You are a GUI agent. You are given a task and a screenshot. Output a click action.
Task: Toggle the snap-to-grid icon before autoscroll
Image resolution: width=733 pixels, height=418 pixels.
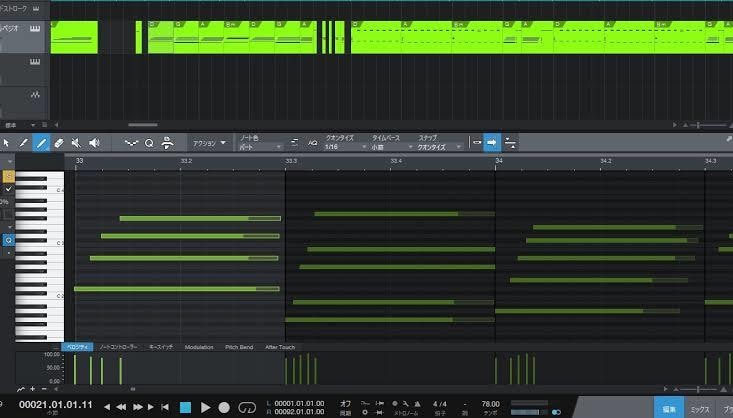(x=476, y=142)
